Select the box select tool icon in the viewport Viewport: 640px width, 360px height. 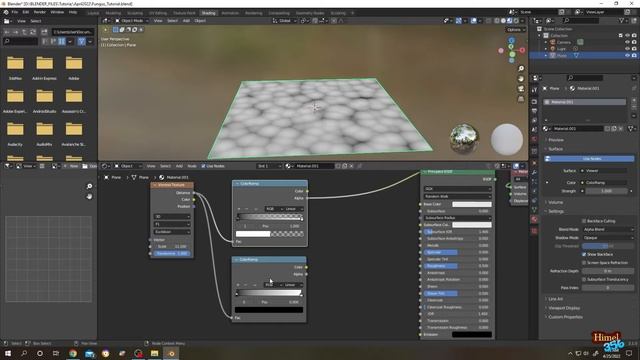coord(116,29)
